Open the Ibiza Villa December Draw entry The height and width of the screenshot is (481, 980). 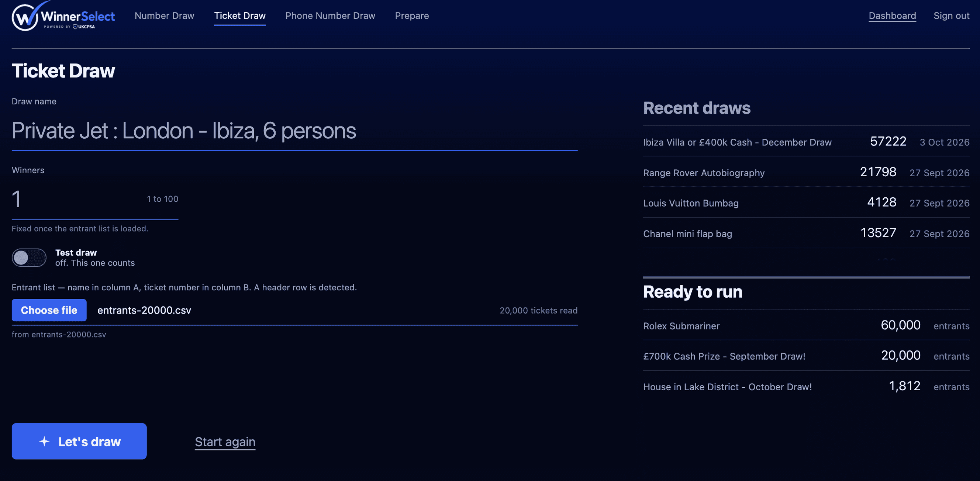point(806,142)
